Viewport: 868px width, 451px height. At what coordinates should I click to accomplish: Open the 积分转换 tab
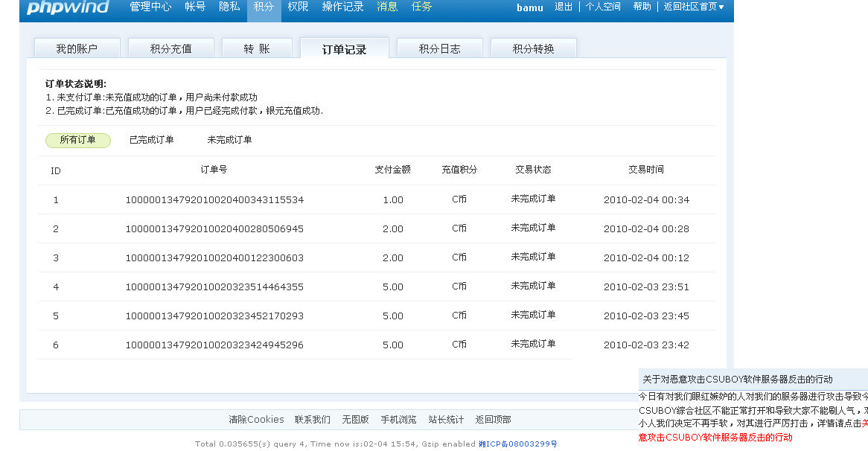pyautogui.click(x=533, y=49)
